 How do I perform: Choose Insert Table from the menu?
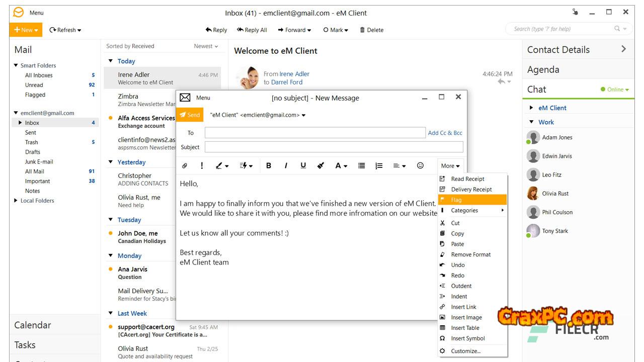click(465, 328)
